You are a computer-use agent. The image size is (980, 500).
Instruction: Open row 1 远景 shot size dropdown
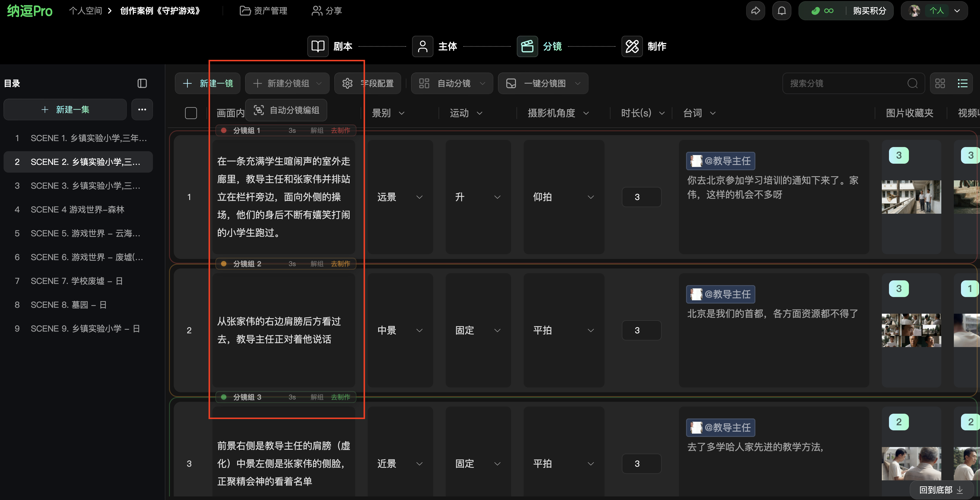coord(400,197)
